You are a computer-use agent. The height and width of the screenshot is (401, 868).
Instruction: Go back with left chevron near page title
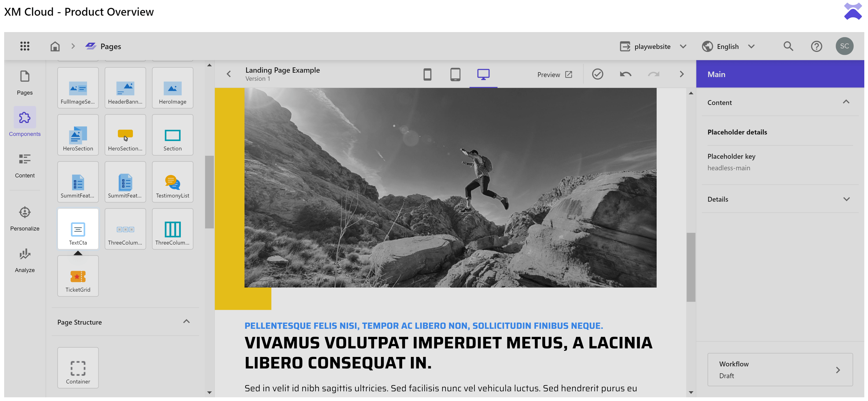tap(229, 74)
